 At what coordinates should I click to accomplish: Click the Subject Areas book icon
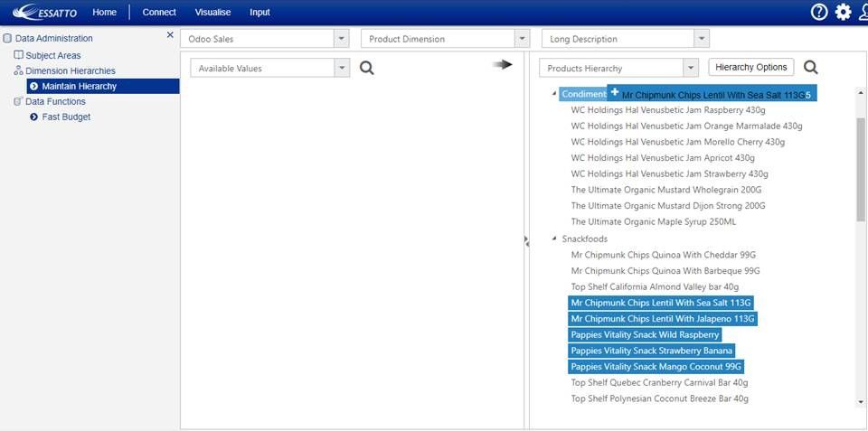18,55
